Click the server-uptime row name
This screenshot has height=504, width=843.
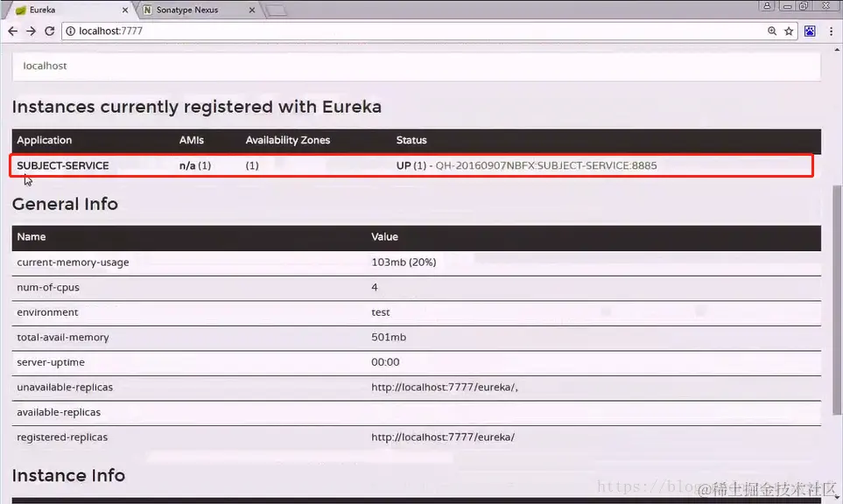[x=51, y=362]
